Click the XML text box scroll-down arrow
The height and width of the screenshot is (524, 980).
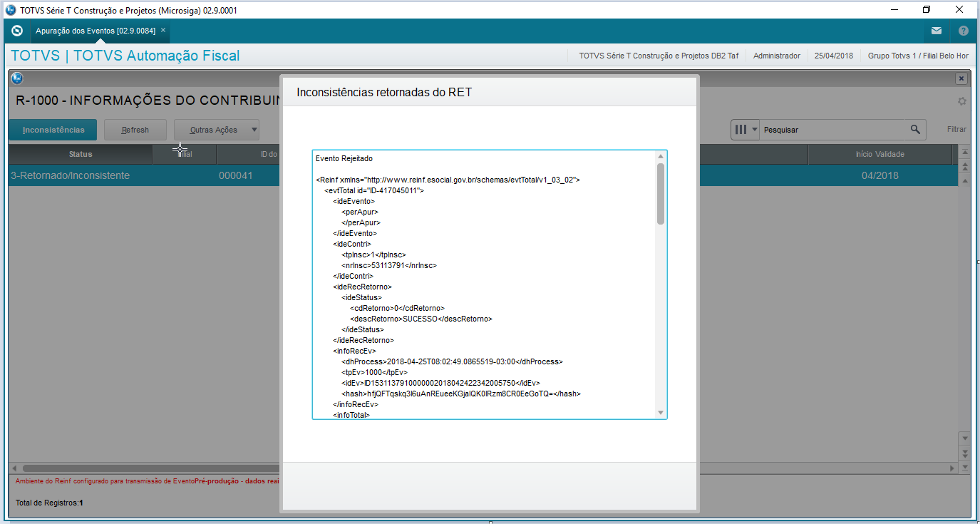click(661, 412)
